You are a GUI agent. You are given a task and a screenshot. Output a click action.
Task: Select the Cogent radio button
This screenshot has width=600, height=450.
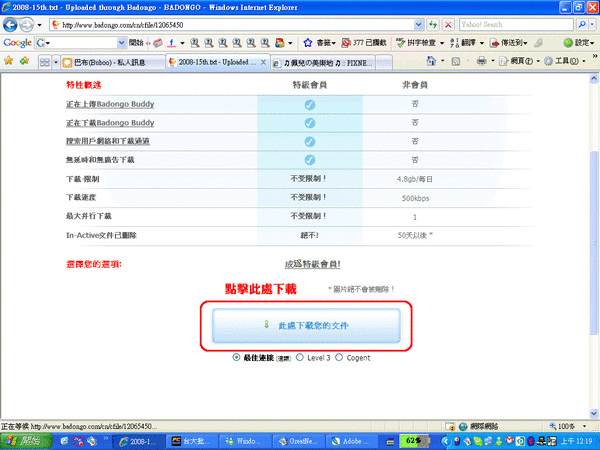point(339,357)
